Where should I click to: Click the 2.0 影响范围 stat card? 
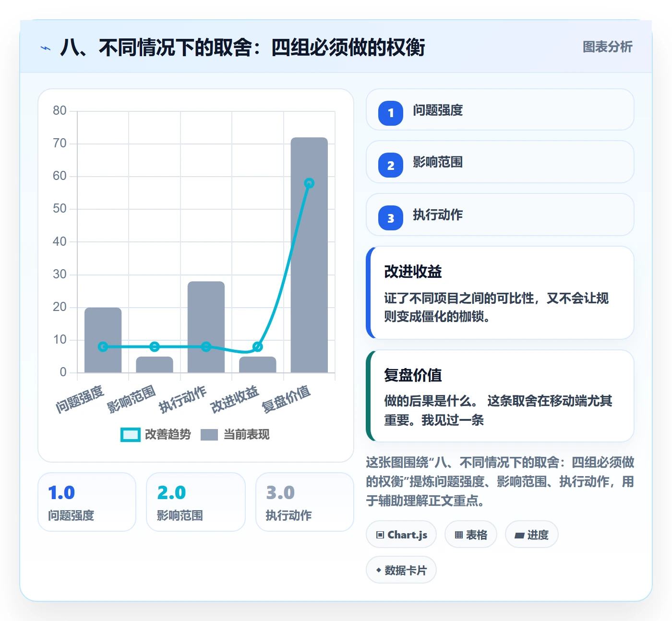(x=196, y=502)
